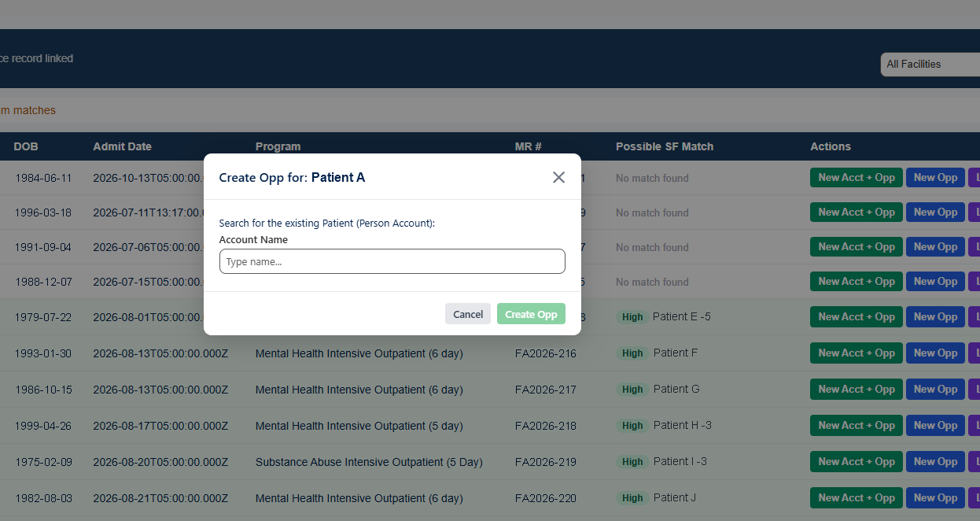Click New Opp for DOB 1991-09-04 row

(x=935, y=247)
